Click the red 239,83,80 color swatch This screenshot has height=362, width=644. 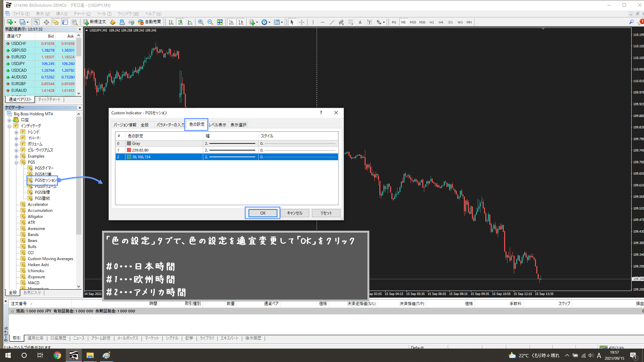(129, 150)
